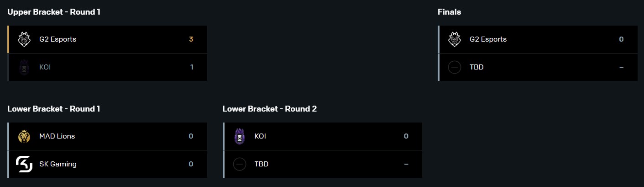Click the KOI score of 1 in Upper Bracket
Screen dimensions: 644x187
(192, 67)
